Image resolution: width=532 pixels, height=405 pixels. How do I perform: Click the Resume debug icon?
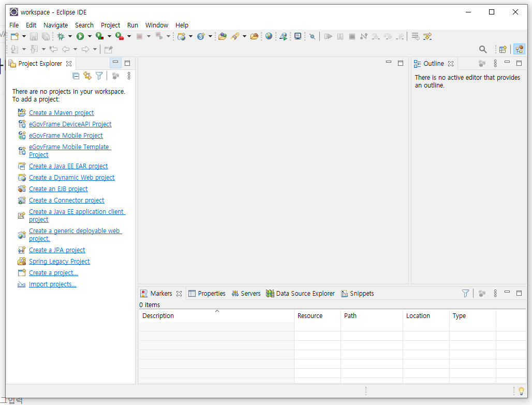coord(328,36)
